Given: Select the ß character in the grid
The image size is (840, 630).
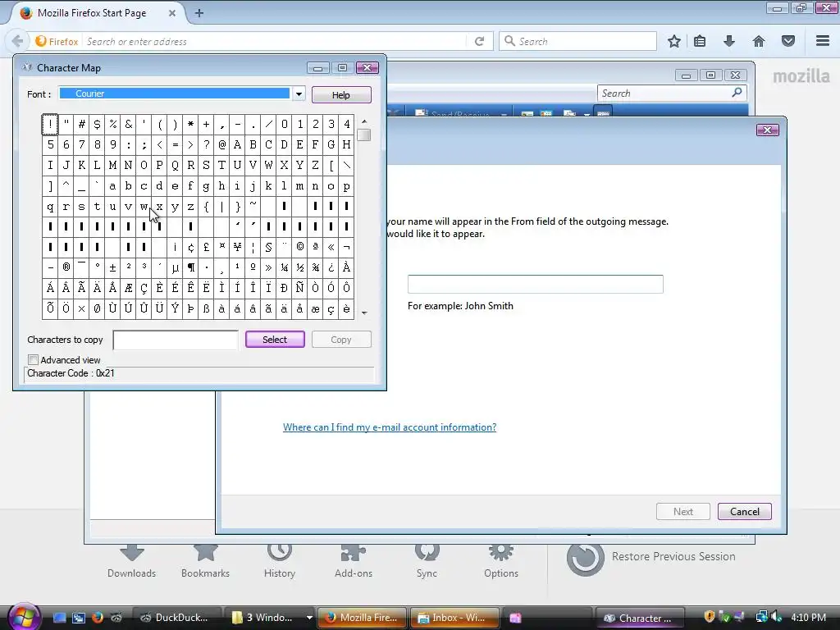Looking at the screenshot, I should point(206,308).
